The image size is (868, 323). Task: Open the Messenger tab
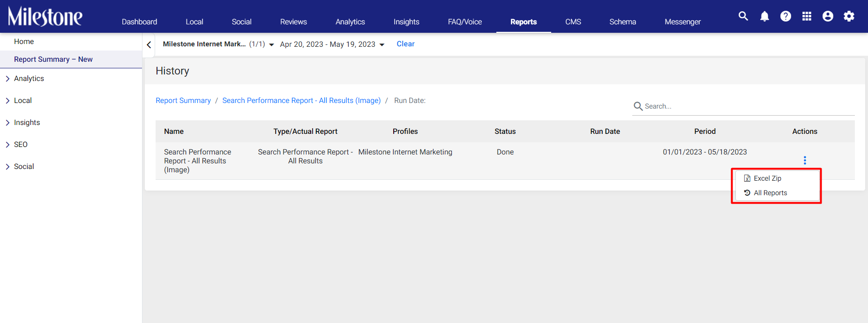pos(682,22)
